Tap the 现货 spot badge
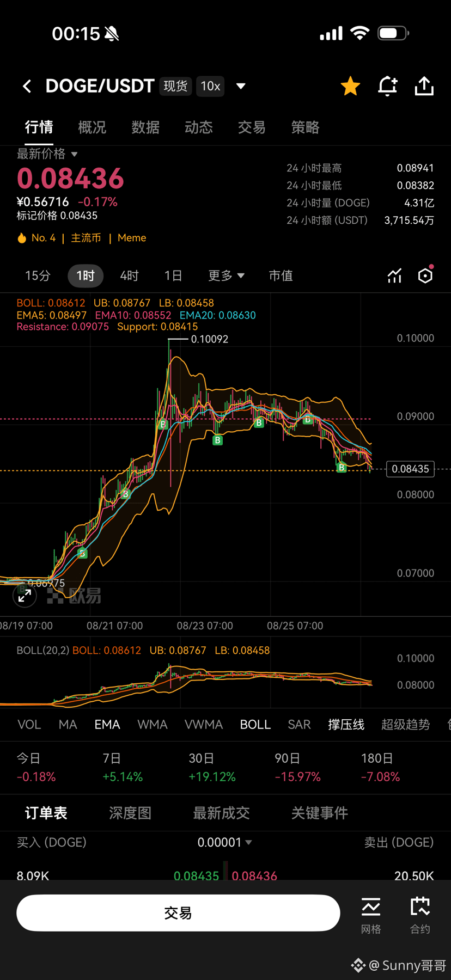This screenshot has height=980, width=451. point(175,86)
